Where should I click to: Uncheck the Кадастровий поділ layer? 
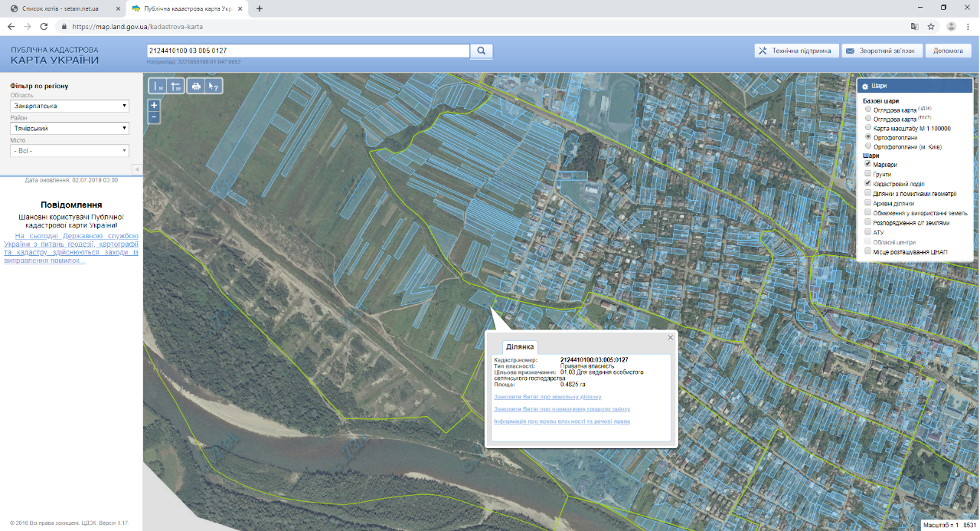click(x=867, y=184)
